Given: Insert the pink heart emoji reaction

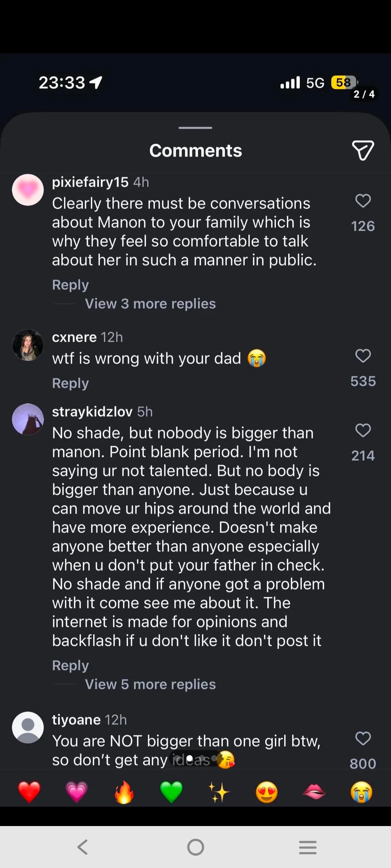Looking at the screenshot, I should click(x=76, y=792).
